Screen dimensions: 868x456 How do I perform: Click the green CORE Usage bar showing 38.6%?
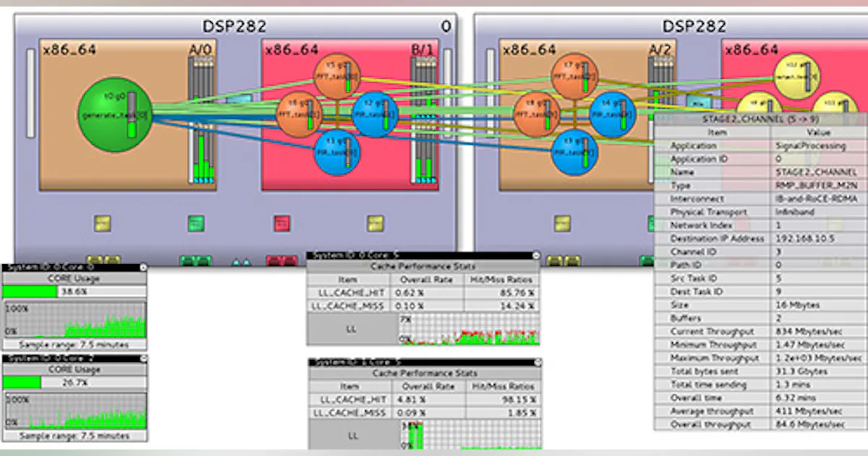(29, 290)
